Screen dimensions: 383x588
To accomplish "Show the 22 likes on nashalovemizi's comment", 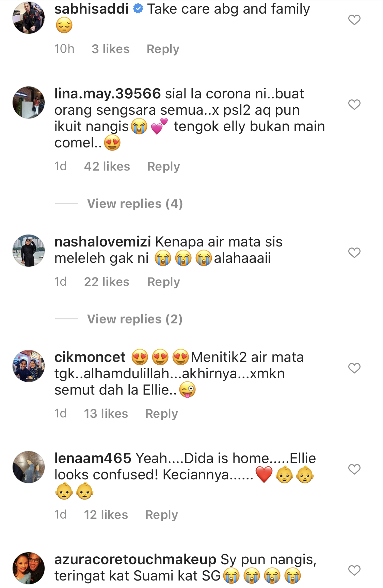I will tap(107, 282).
